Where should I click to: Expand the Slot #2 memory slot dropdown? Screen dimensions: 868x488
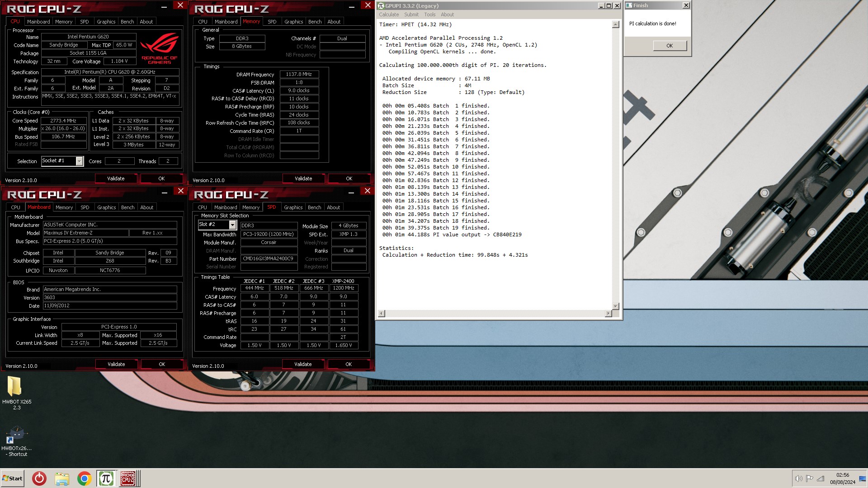[x=232, y=225]
